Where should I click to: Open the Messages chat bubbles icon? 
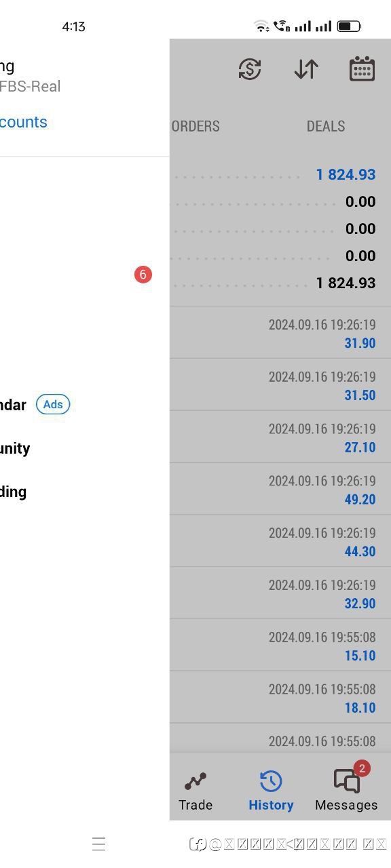point(347,782)
